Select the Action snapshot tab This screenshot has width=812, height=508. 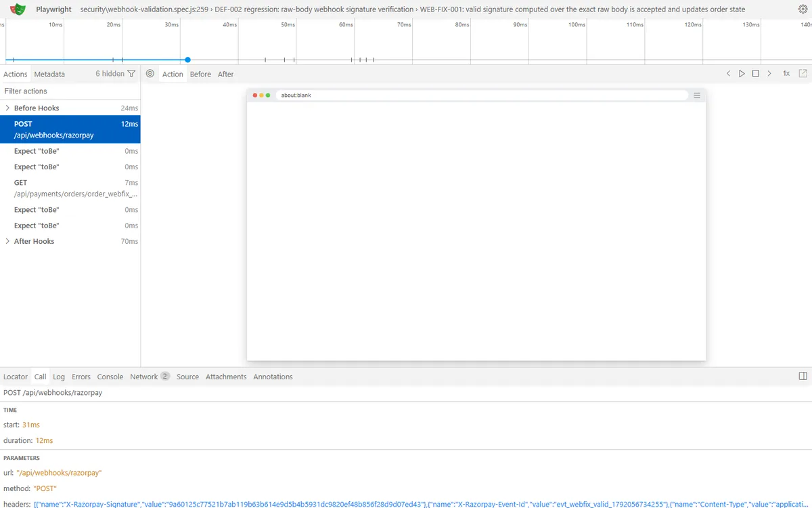coord(173,74)
